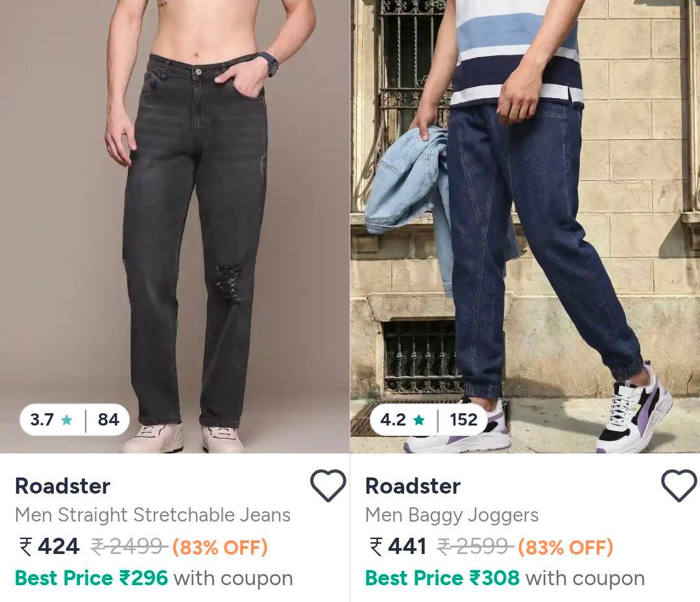Open the 4.2 star rating badge
The width and height of the screenshot is (700, 602).
[x=428, y=420]
